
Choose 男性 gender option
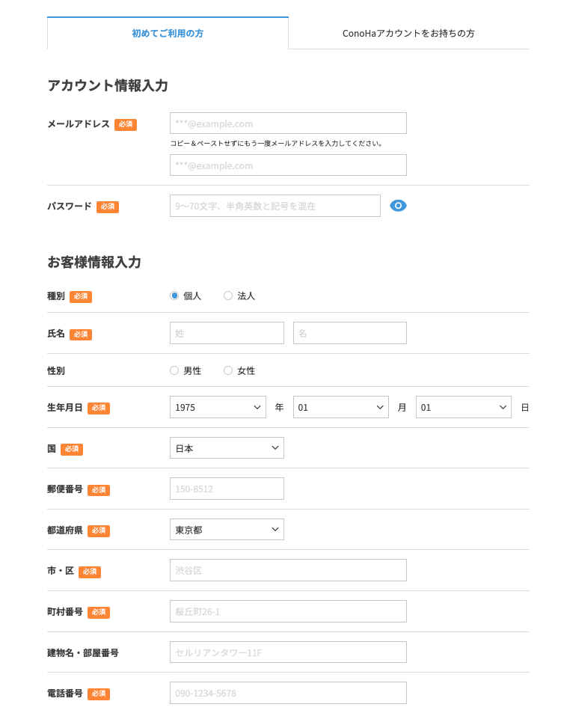pos(174,370)
